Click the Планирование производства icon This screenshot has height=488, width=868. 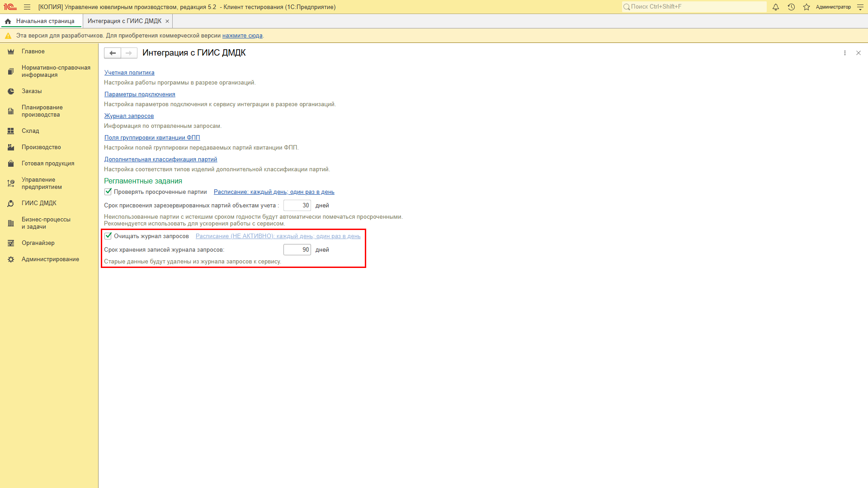click(11, 111)
